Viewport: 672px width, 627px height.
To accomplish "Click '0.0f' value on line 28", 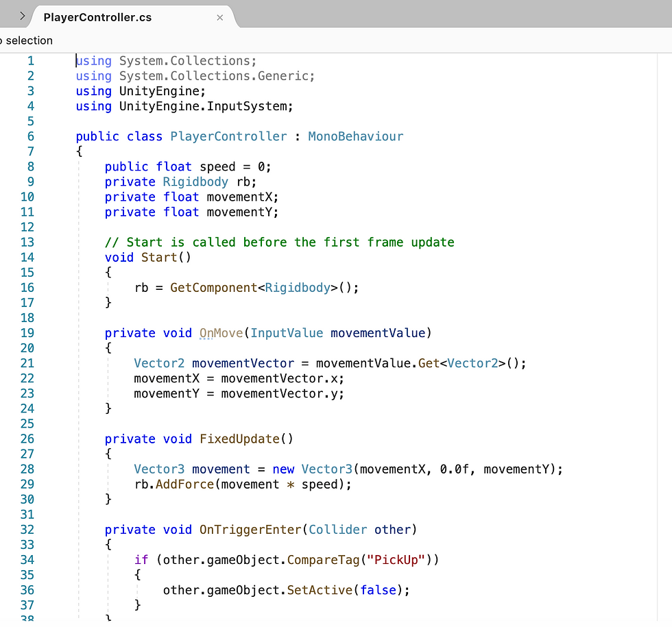I will [x=454, y=469].
